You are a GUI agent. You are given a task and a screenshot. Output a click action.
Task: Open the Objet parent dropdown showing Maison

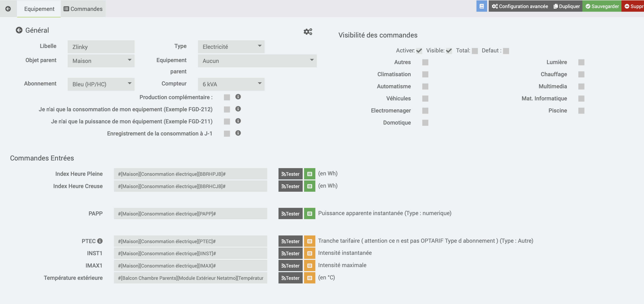coord(101,61)
